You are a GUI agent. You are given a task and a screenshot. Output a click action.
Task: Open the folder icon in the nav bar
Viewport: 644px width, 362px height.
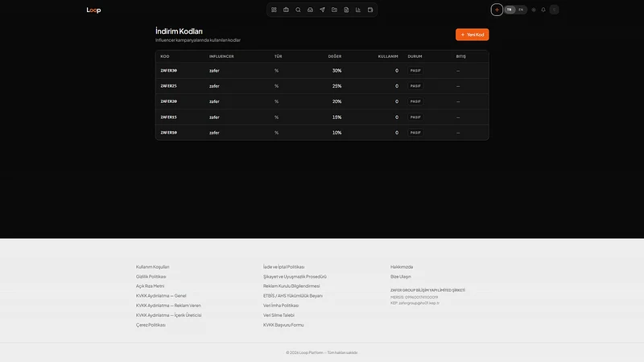coord(334,10)
